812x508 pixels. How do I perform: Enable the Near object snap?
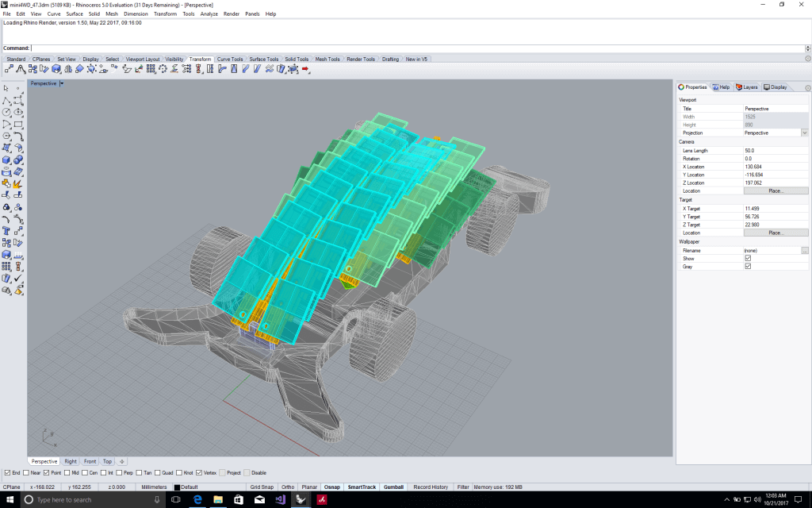click(x=26, y=473)
